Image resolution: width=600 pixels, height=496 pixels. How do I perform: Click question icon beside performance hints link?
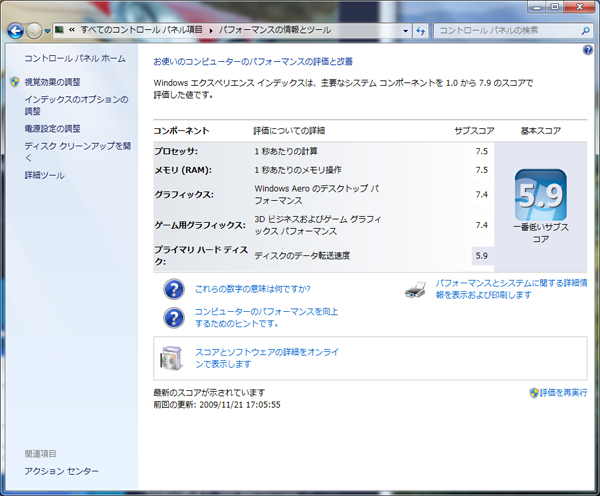[174, 318]
